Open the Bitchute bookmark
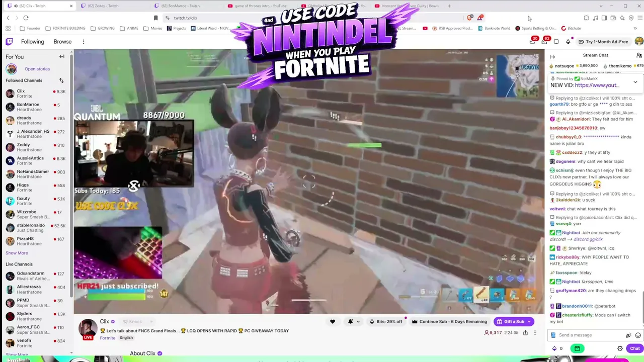This screenshot has height=362, width=644. coord(571,28)
